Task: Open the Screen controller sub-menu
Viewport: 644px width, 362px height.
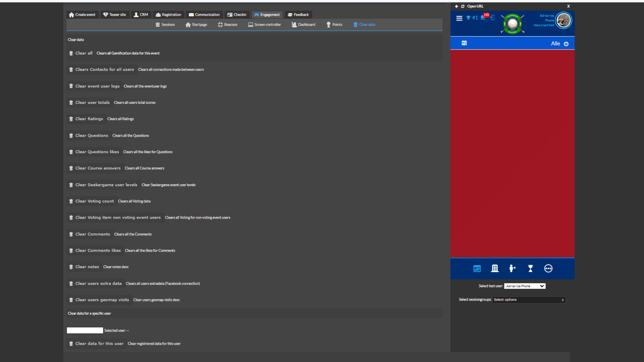Action: (x=264, y=25)
